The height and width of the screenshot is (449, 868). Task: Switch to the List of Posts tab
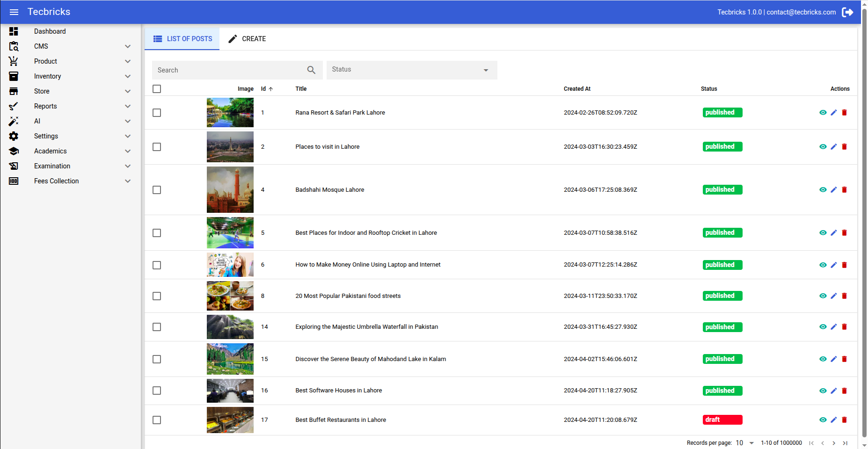click(x=182, y=39)
